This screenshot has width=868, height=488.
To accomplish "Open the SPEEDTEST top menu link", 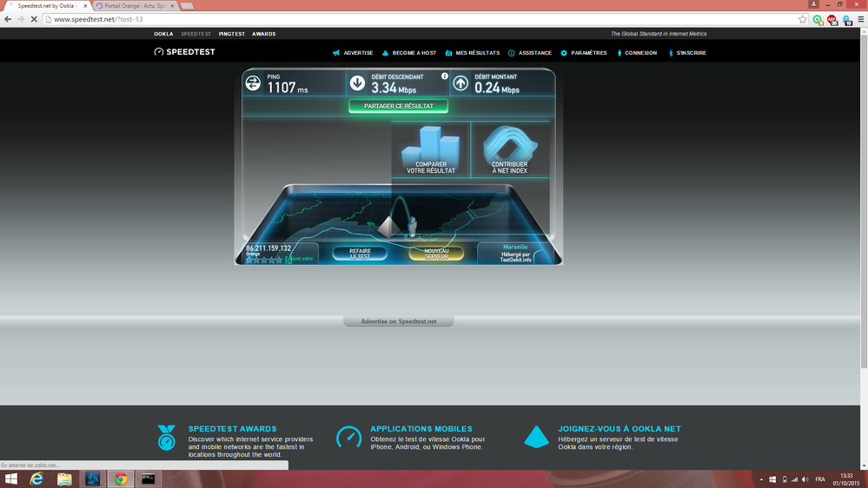I will click(196, 34).
